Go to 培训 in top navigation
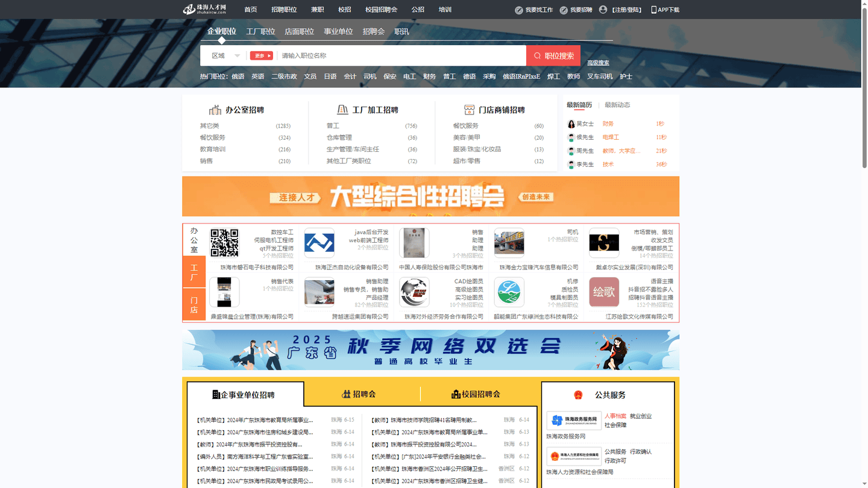 point(445,10)
